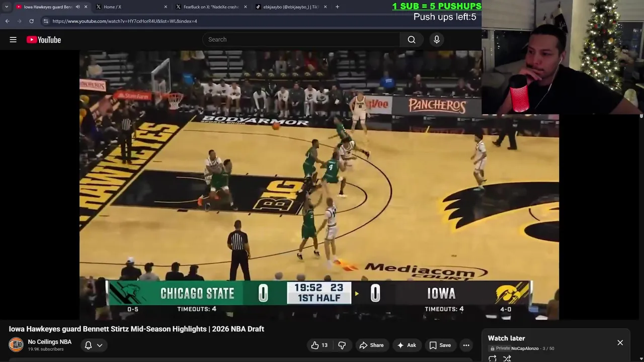This screenshot has height=362, width=644.
Task: Close the Watch later playlist panel
Action: click(x=620, y=342)
